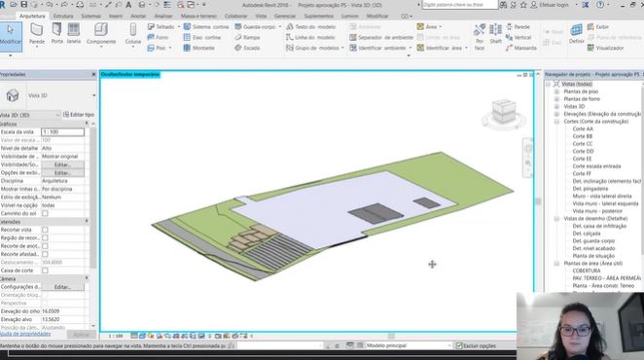This screenshot has height=360, width=644.
Task: Click the Mansarda dormer tool
Action: pyautogui.click(x=520, y=48)
